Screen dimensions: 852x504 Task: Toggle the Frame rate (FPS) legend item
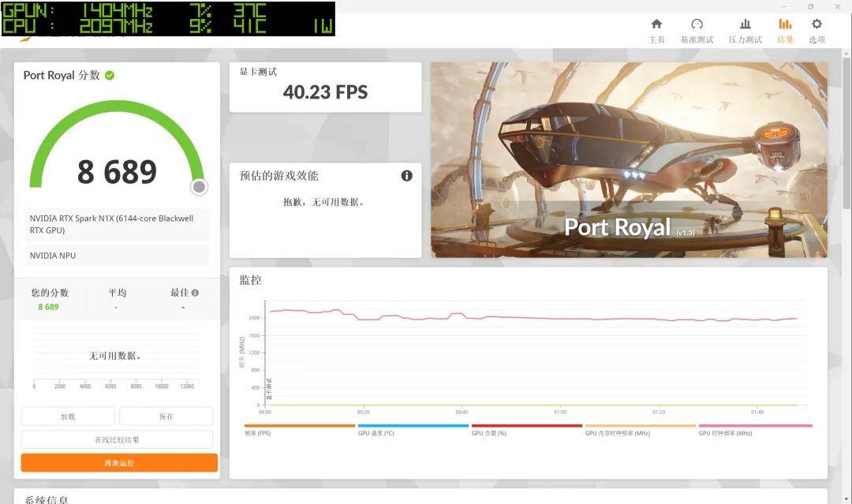pyautogui.click(x=300, y=430)
